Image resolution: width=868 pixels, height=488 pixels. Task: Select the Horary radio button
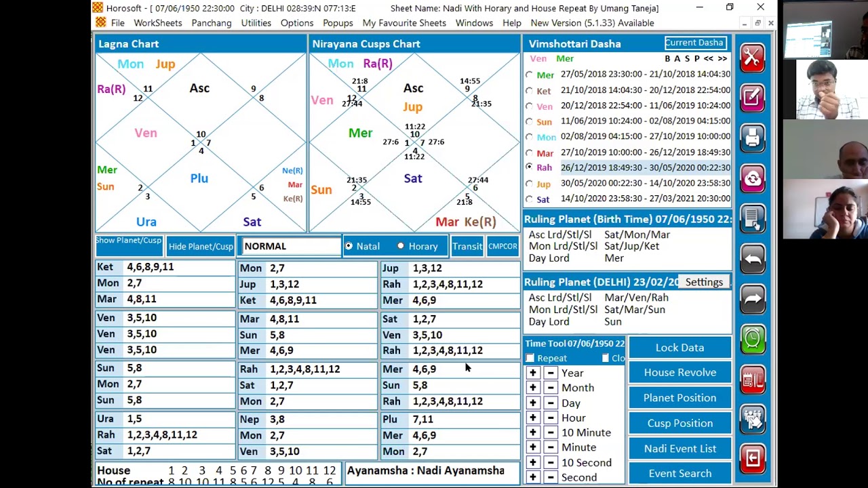click(401, 246)
